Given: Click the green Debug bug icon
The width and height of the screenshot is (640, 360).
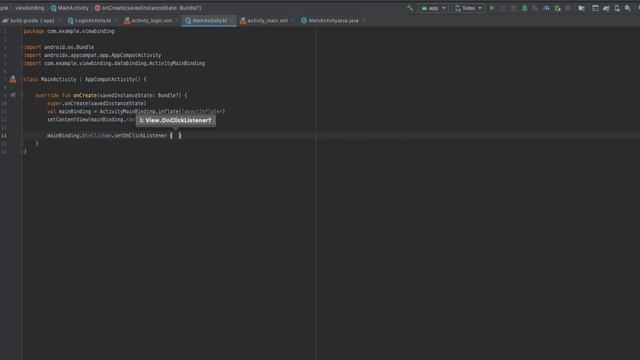Looking at the screenshot, I should [524, 8].
